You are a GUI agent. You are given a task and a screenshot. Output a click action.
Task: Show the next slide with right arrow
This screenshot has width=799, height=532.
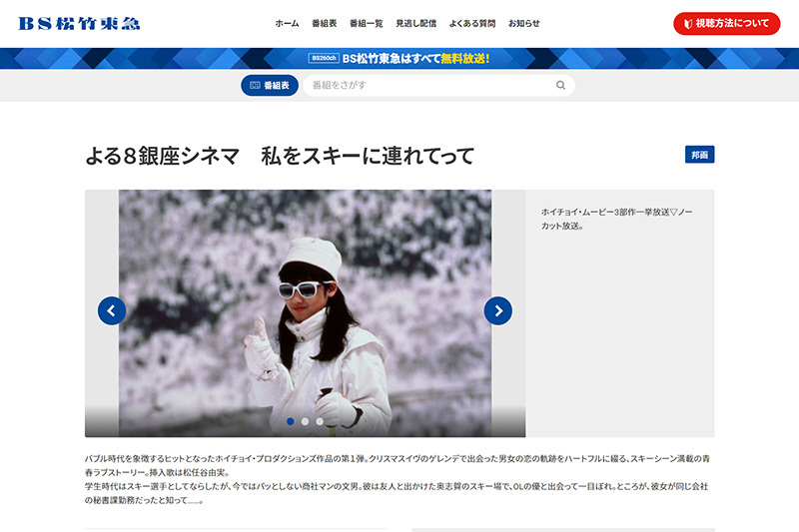tap(497, 310)
